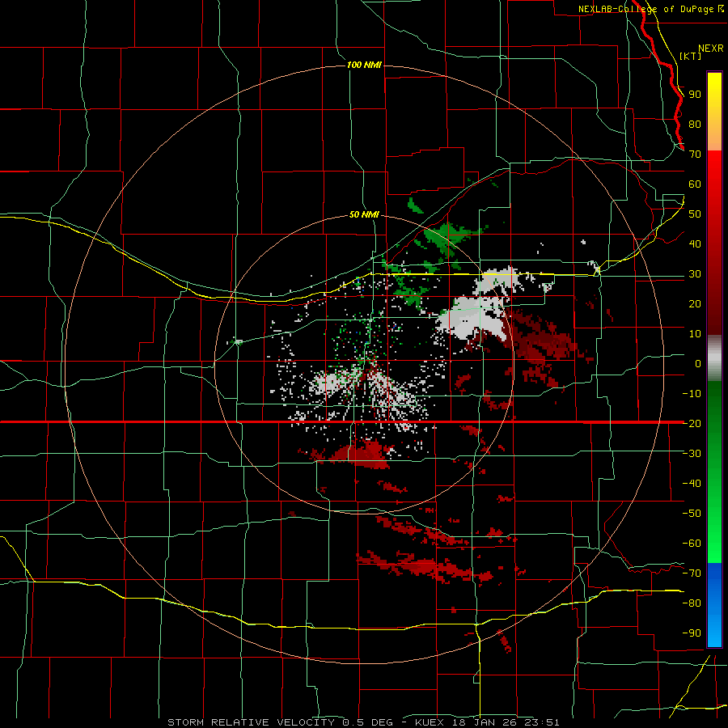728x728 pixels.
Task: Click the 60 value on the velocity scale
Action: pos(695,184)
